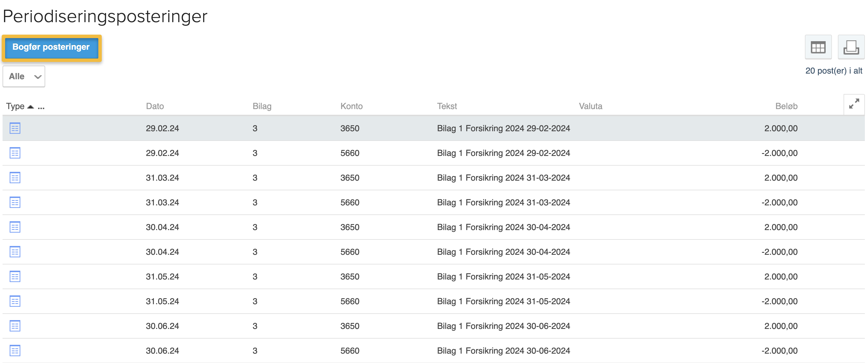
Task: Click the Bilag column header
Action: point(262,107)
